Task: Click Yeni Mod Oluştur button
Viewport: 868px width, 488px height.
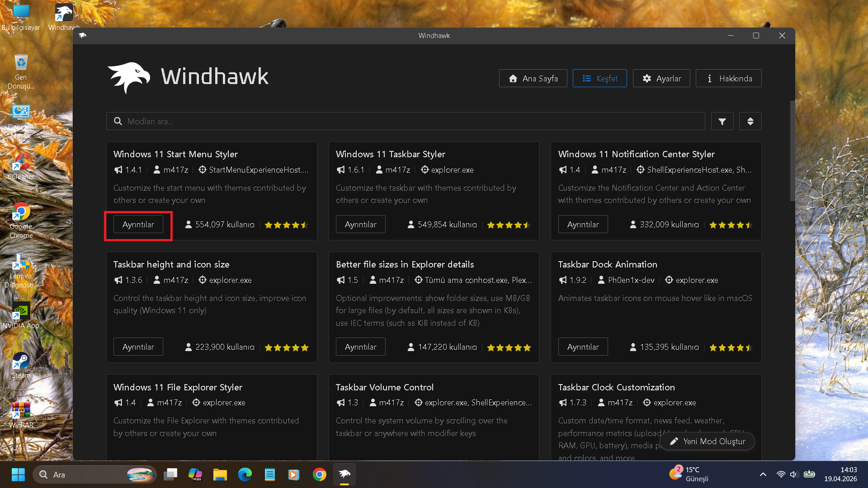Action: point(707,441)
